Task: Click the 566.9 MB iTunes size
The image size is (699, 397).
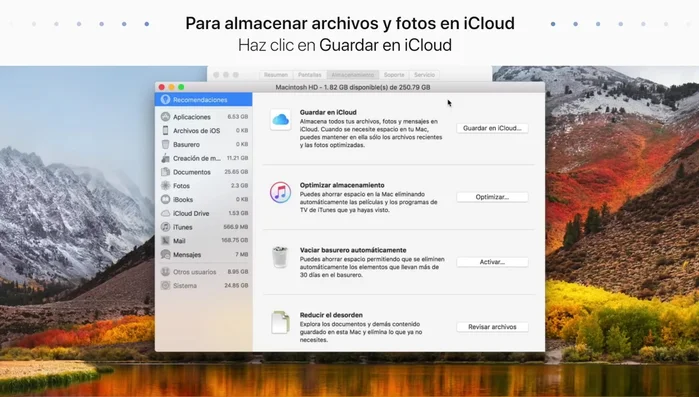Action: [x=236, y=227]
